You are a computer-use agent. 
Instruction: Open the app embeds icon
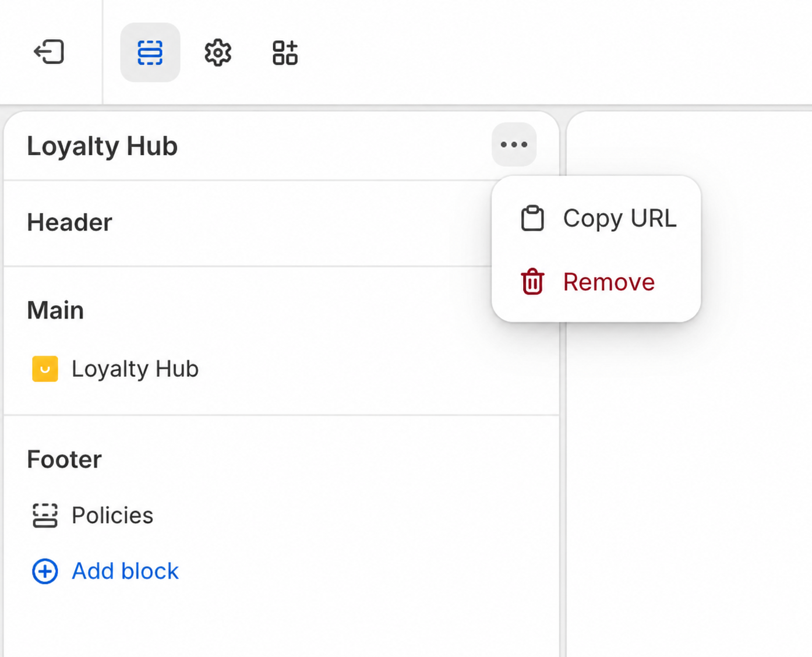(285, 52)
